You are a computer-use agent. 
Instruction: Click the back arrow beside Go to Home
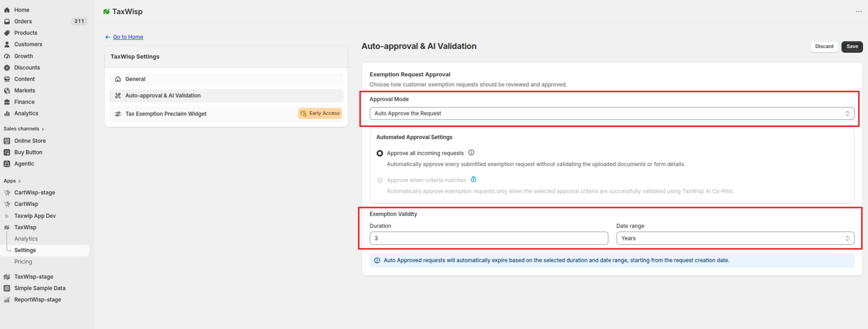[107, 37]
